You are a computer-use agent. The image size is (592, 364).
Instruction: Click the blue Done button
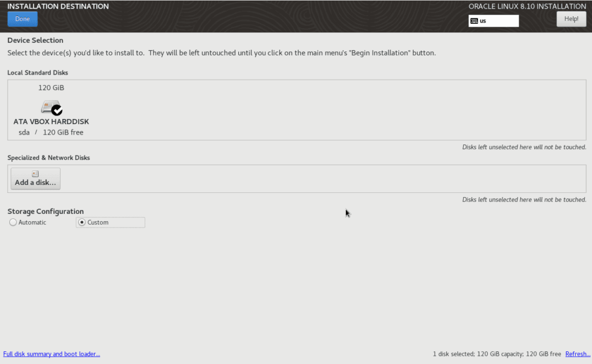[x=23, y=19]
